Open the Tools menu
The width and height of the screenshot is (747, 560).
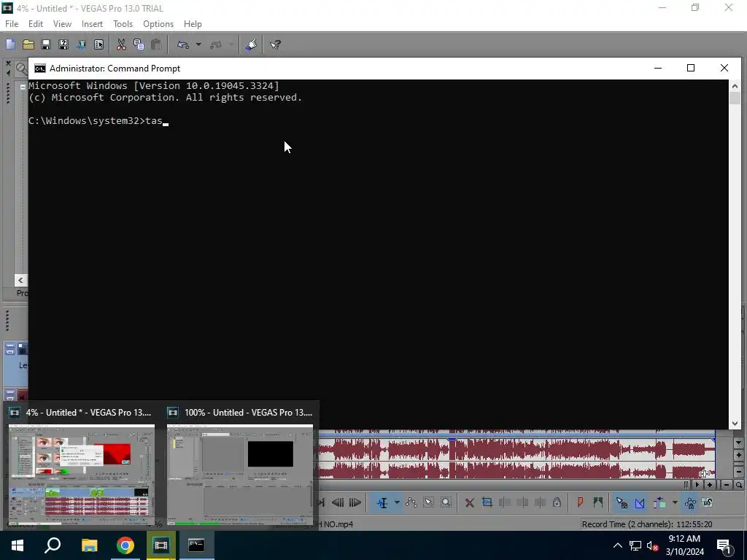[x=123, y=24]
